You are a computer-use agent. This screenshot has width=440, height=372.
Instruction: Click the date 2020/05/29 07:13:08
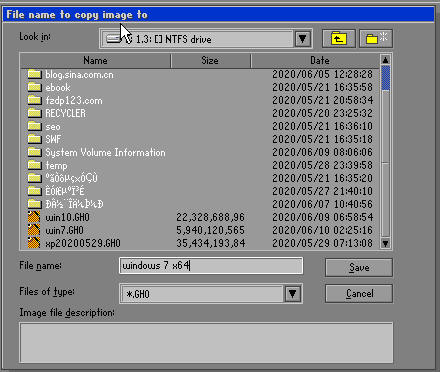322,243
